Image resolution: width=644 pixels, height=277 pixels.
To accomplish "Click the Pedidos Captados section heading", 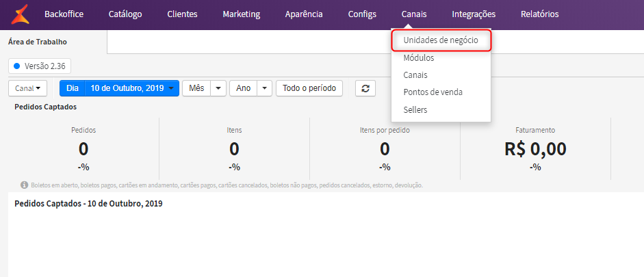I will point(46,107).
